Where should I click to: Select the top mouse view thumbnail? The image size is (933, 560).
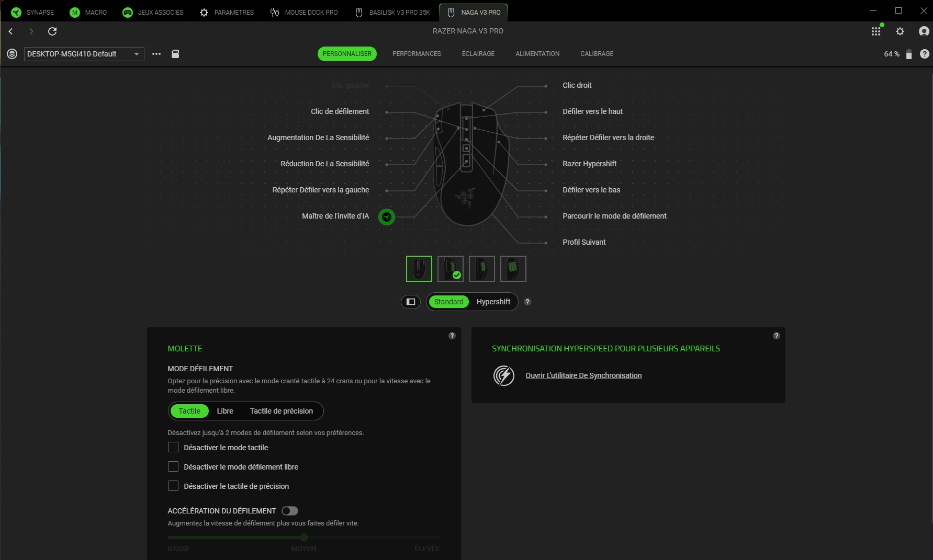click(419, 269)
